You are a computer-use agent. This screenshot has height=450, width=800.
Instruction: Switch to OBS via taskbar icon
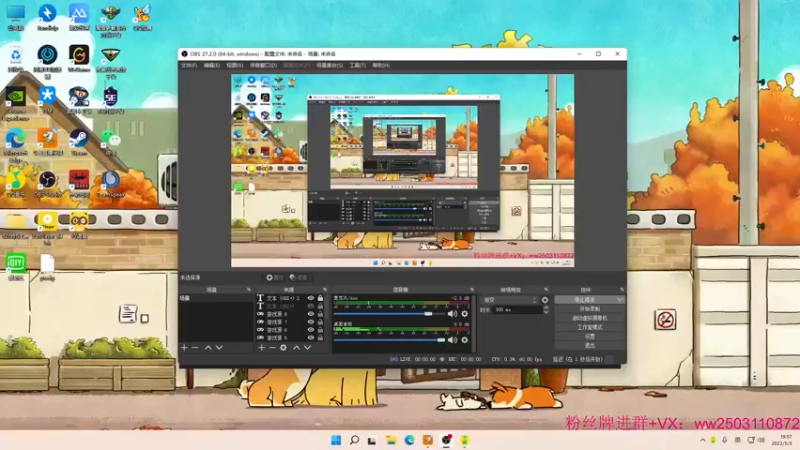446,440
